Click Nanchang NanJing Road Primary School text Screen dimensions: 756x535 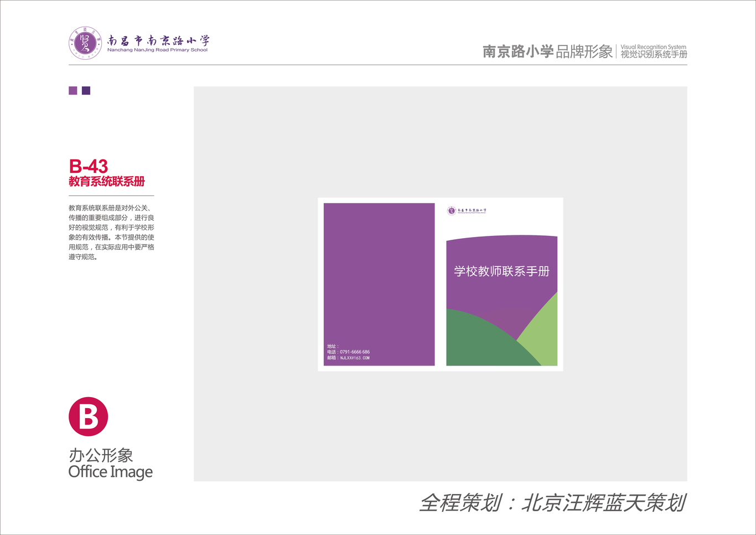pyautogui.click(x=157, y=50)
